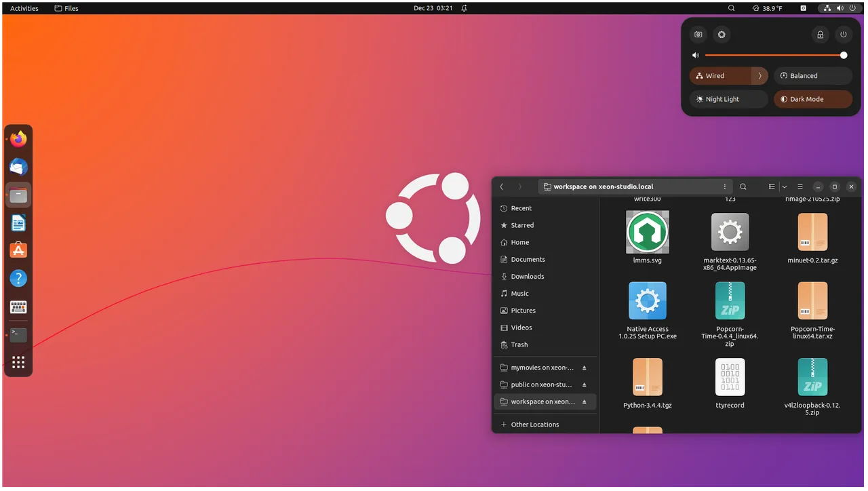Open Starred in sidebar
The width and height of the screenshot is (868, 491).
pos(546,225)
